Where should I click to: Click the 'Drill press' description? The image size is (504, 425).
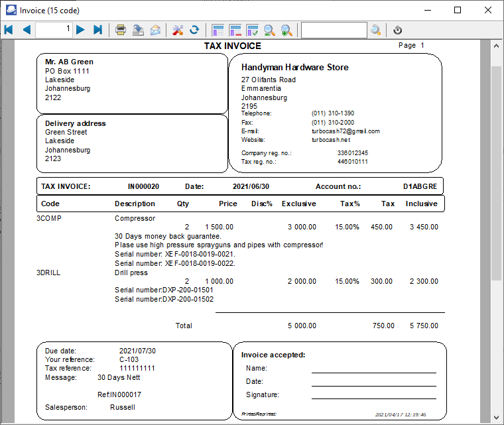(x=131, y=273)
